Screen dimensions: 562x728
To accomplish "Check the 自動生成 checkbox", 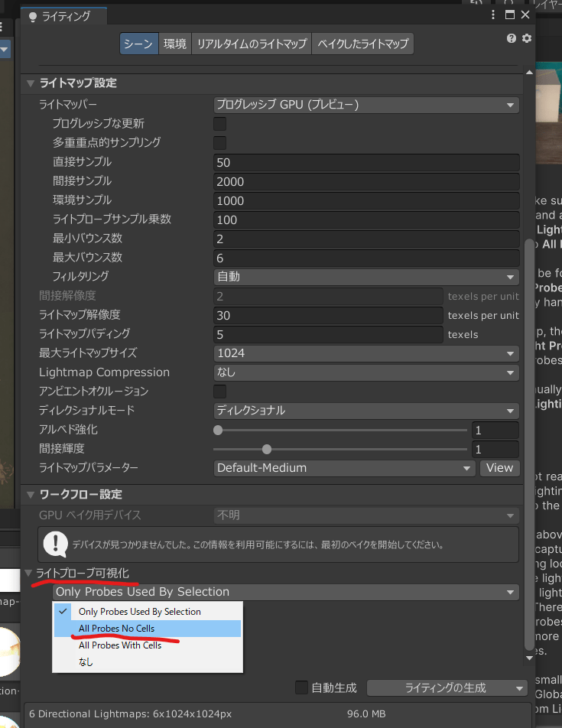I will pos(302,687).
